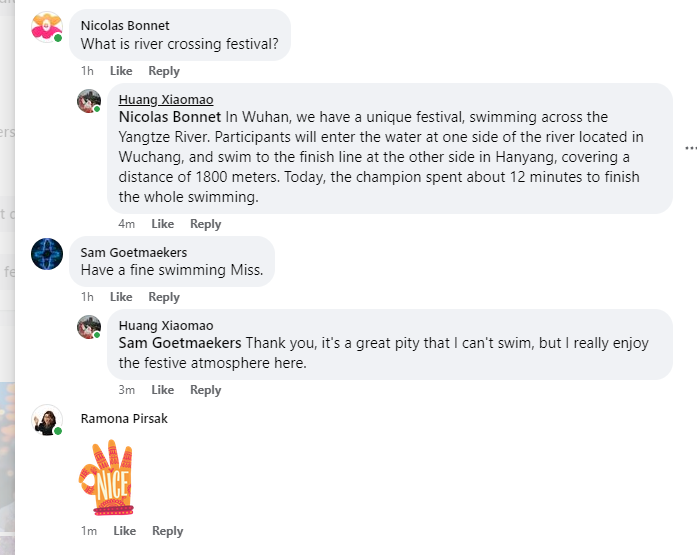Click Ramona Pirsak's profile avatar

(47, 420)
